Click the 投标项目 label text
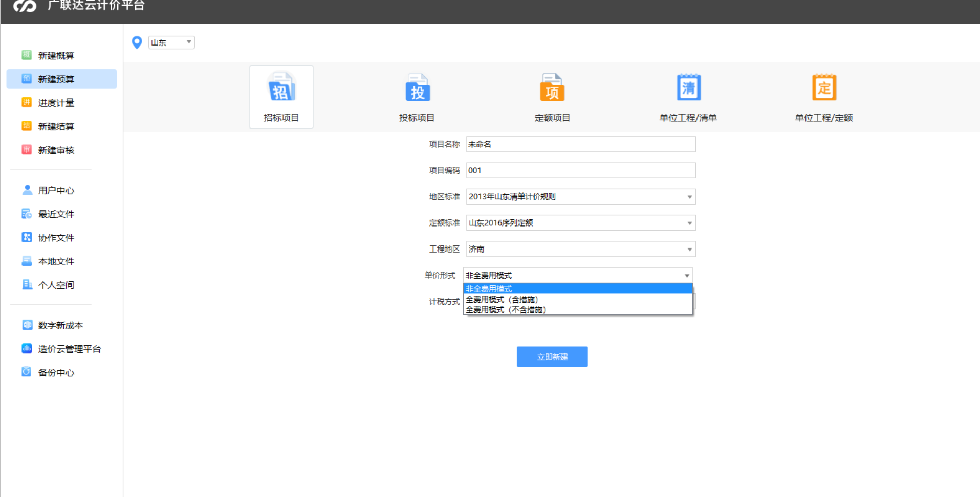This screenshot has height=497, width=980. (417, 118)
